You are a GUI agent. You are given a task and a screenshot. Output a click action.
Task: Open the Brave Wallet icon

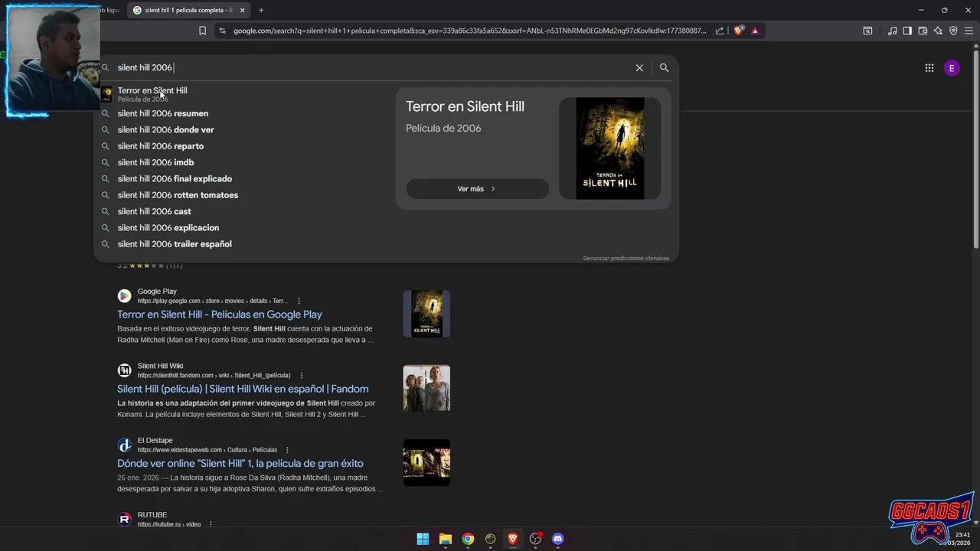(x=923, y=31)
